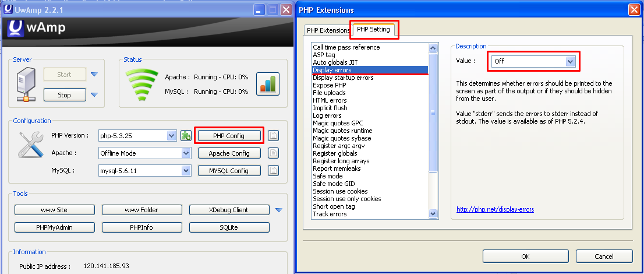The width and height of the screenshot is (644, 274).
Task: Select Magic quotes runtime setting
Action: 370,131
